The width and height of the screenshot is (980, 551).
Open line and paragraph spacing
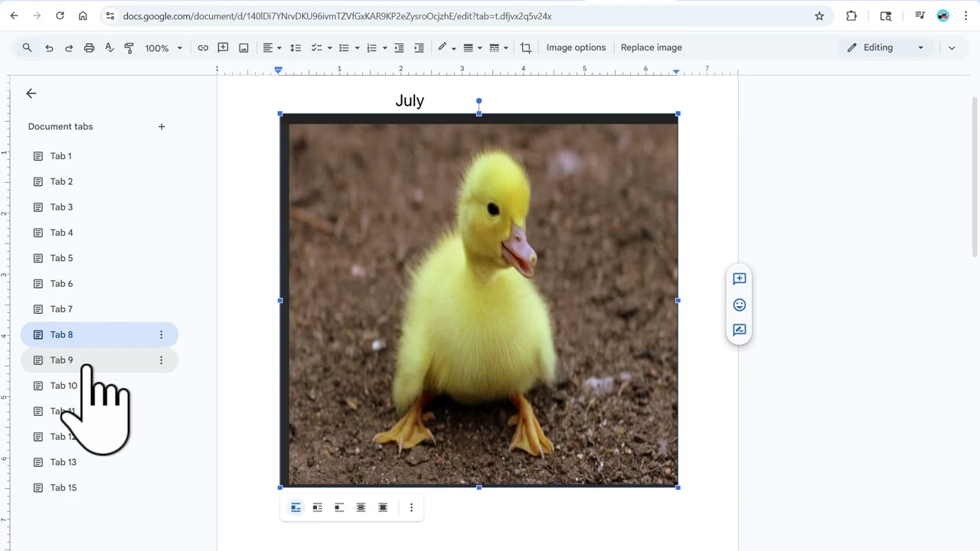click(296, 47)
